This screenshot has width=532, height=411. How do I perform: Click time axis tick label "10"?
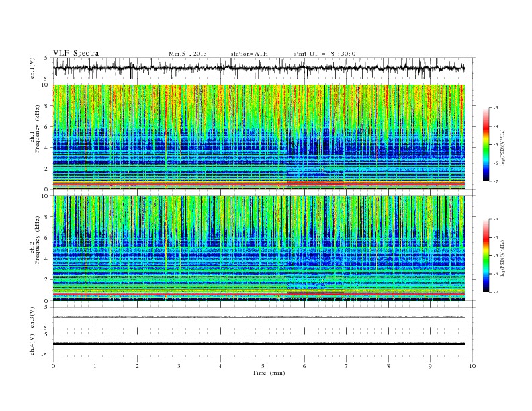coord(472,366)
